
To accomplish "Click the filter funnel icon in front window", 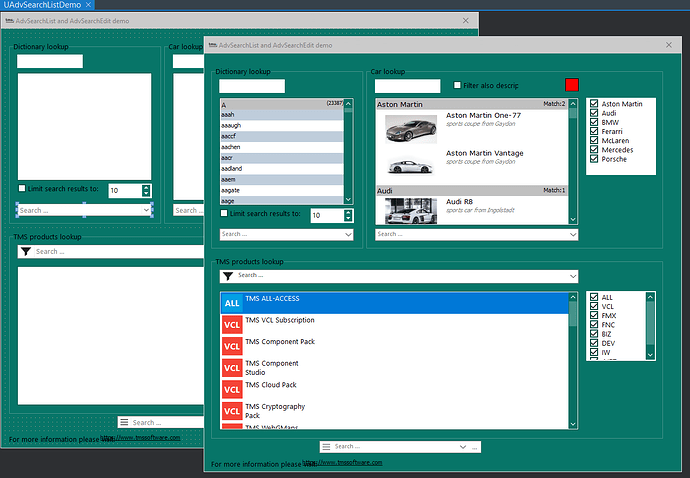I will coord(228,276).
